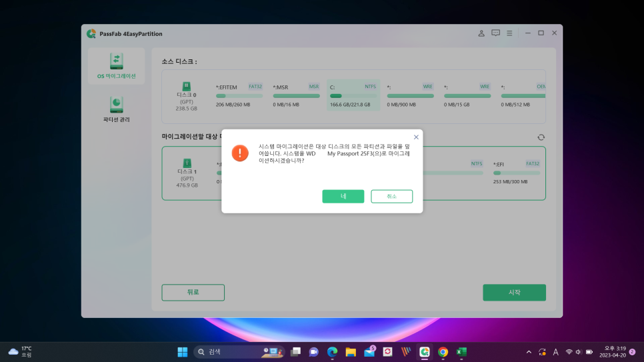Screen dimensions: 644x362
Task: Open the clock showing 오후 3:19
Action: (613, 352)
